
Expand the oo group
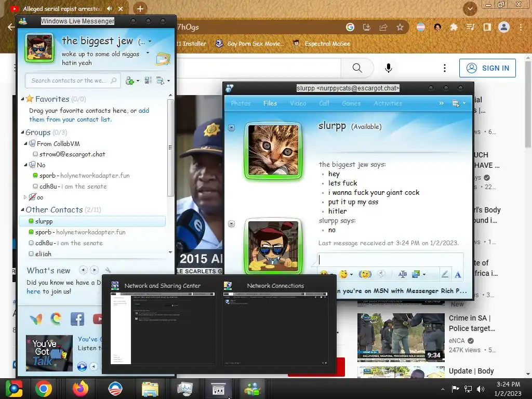click(x=25, y=197)
